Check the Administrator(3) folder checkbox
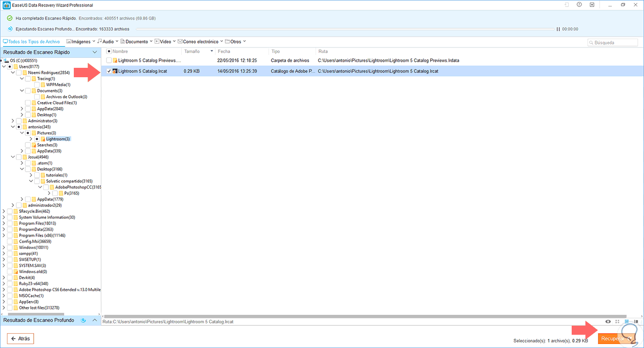The width and height of the screenshot is (644, 348). (19, 121)
